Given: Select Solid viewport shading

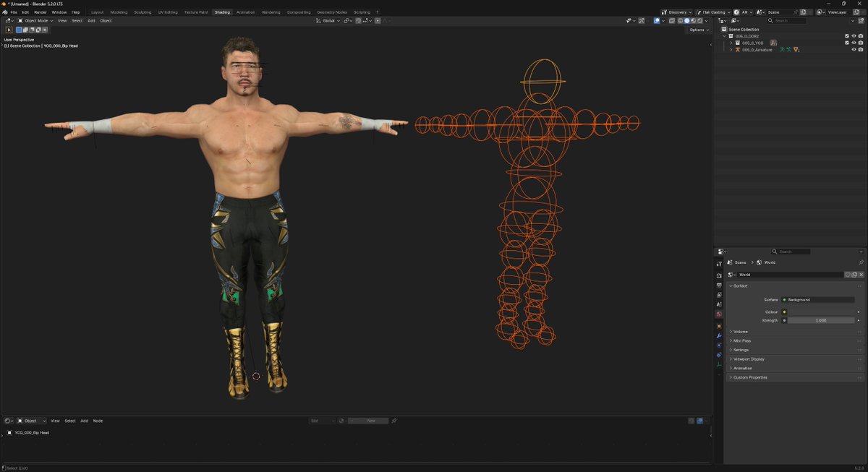Looking at the screenshot, I should [x=686, y=21].
